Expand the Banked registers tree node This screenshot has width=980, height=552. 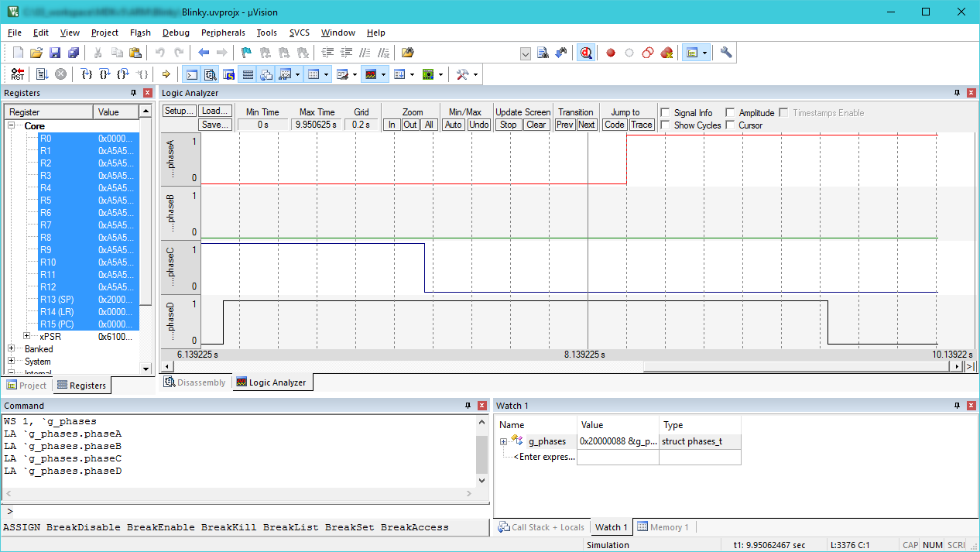coord(12,349)
